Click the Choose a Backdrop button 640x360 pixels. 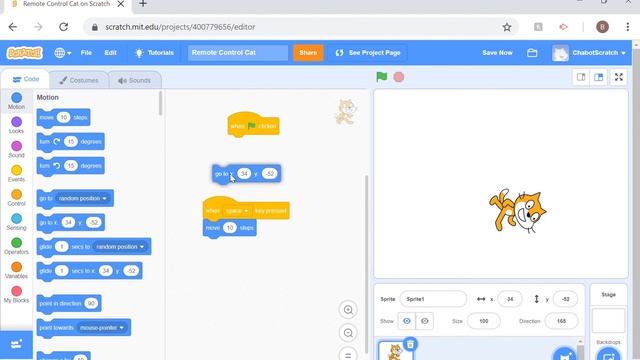pyautogui.click(x=608, y=355)
